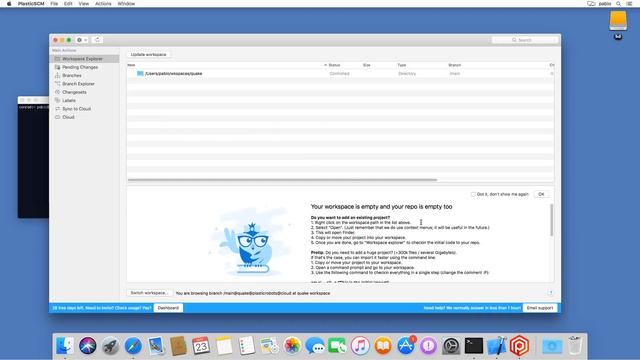The image size is (640, 360).
Task: Open the PlasticSCM menu
Action: [x=31, y=4]
